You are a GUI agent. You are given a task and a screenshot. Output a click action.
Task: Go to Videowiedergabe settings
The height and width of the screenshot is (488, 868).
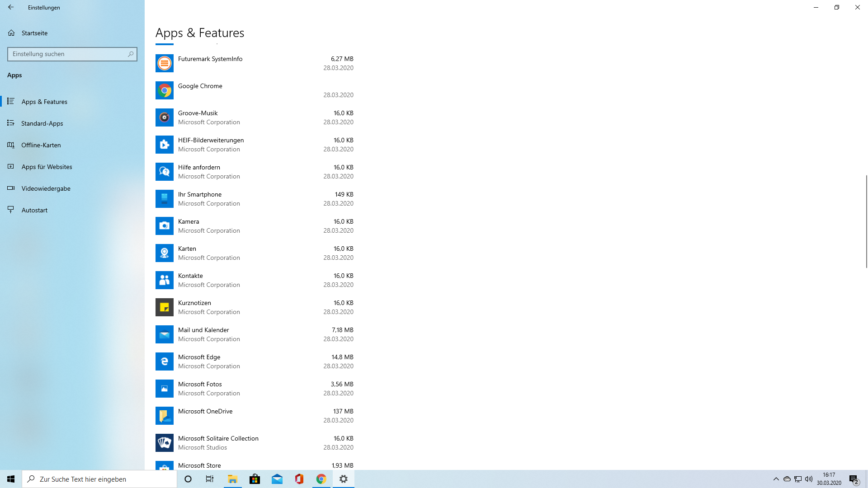[x=46, y=188]
